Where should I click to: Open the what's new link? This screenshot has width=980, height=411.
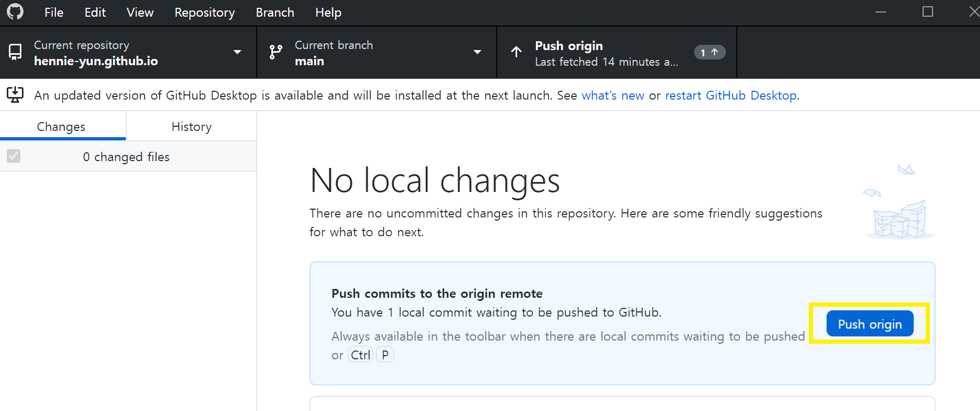click(x=613, y=95)
